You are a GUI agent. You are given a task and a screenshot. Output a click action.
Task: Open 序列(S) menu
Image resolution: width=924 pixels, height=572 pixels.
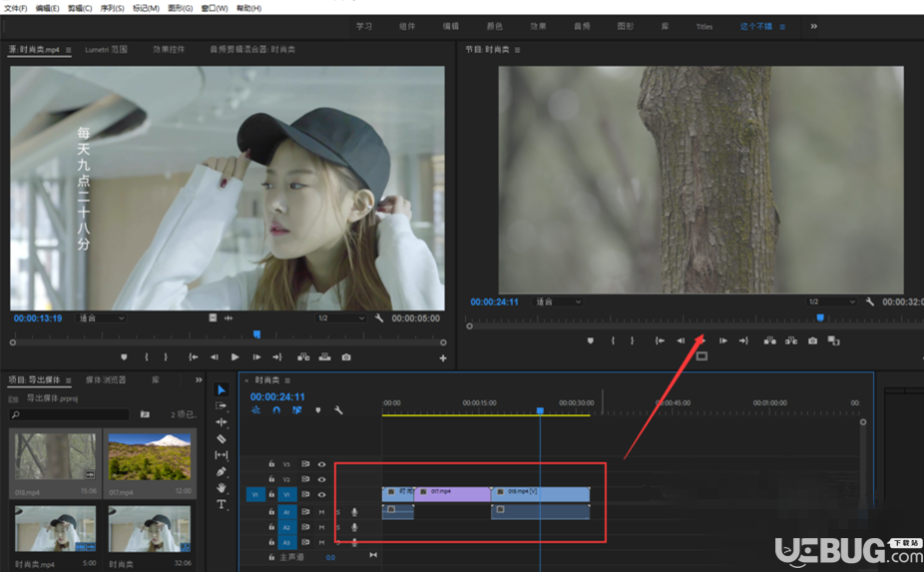[112, 8]
